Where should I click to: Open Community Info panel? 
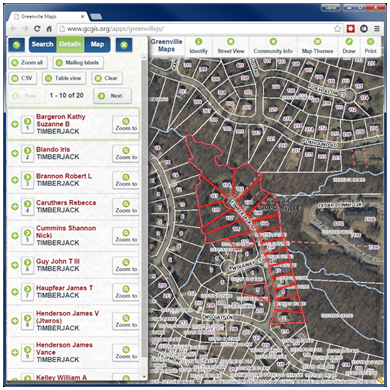[273, 46]
